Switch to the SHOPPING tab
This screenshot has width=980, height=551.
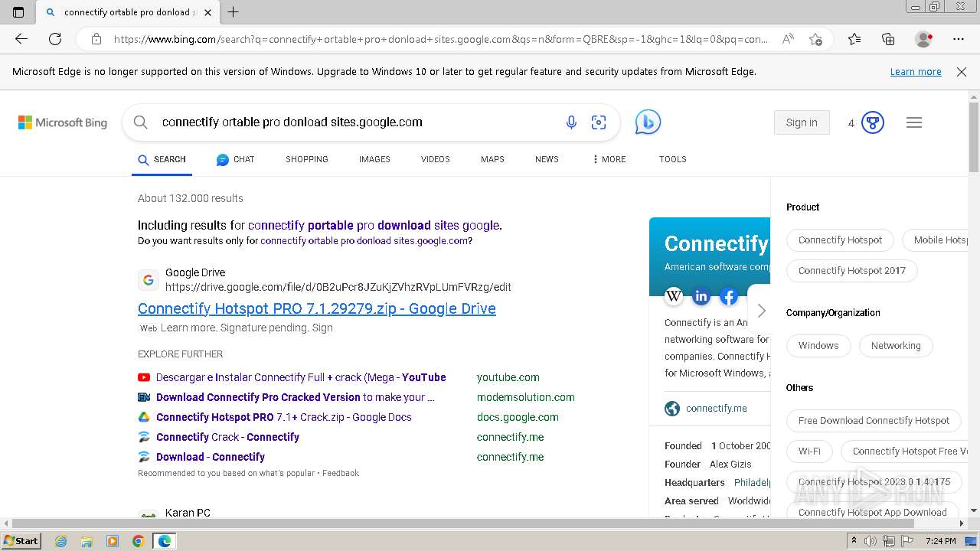[x=307, y=159]
